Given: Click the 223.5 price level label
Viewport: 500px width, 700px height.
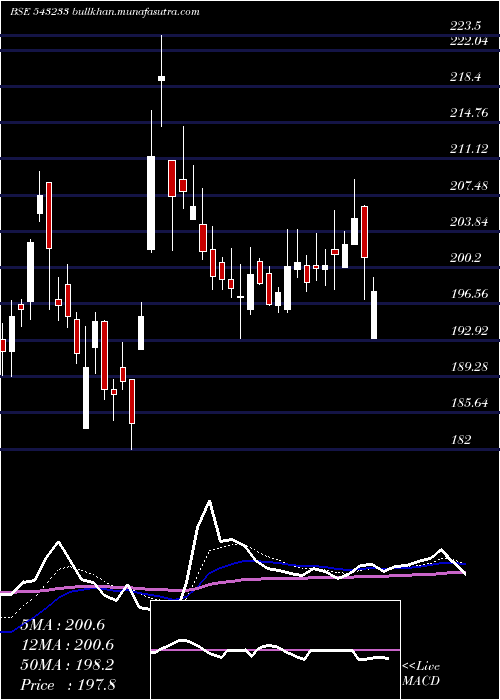Looking at the screenshot, I should tap(466, 26).
